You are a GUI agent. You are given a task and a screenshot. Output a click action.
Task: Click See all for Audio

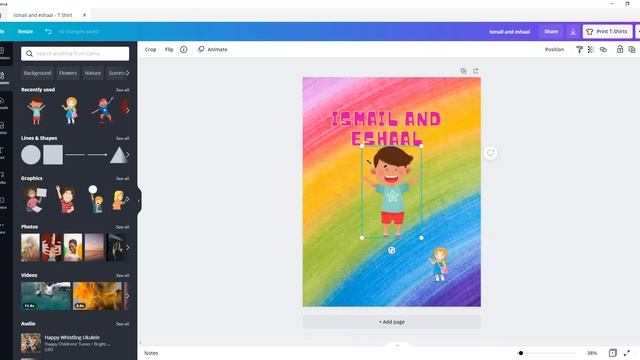pyautogui.click(x=122, y=324)
